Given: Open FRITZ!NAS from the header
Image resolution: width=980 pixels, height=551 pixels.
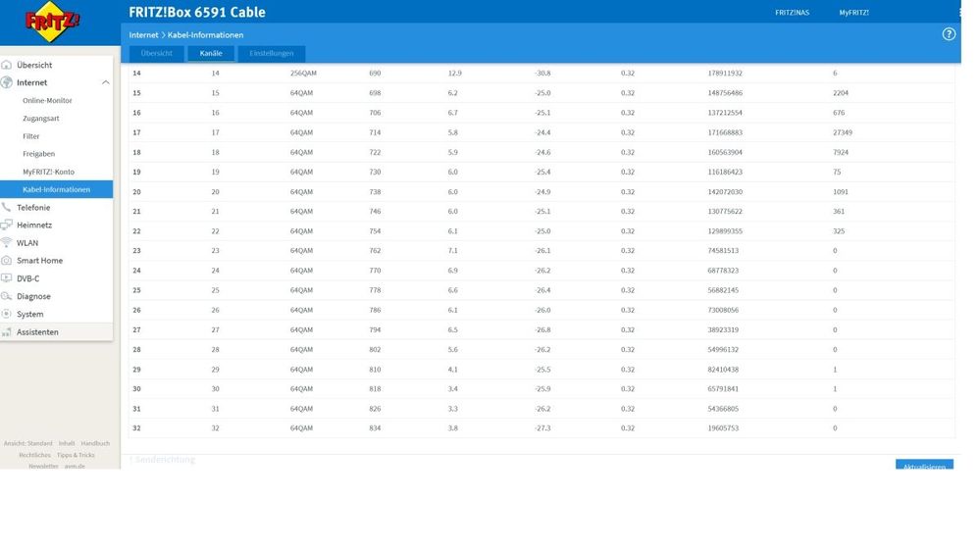Looking at the screenshot, I should 792,13.
